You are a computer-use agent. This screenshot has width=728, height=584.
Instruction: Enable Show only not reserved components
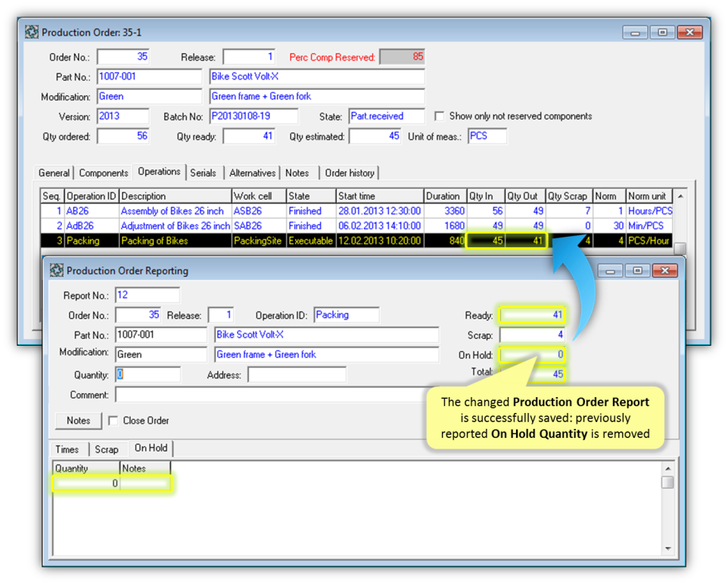pos(440,116)
